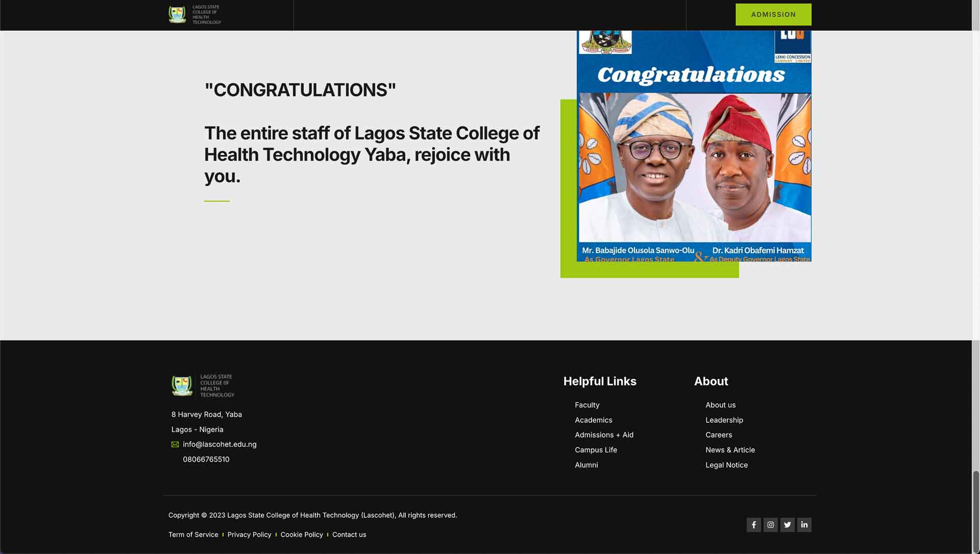Open the Faculty link

tap(587, 405)
